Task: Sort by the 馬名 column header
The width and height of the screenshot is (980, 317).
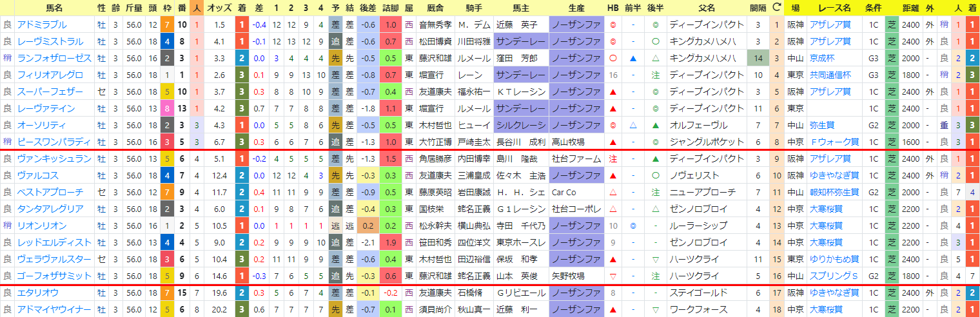Action: coord(55,8)
